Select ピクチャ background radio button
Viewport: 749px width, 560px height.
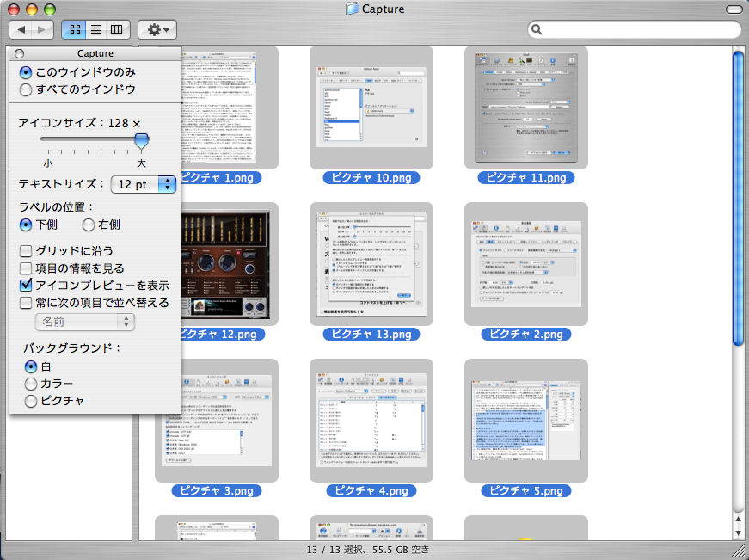[31, 401]
